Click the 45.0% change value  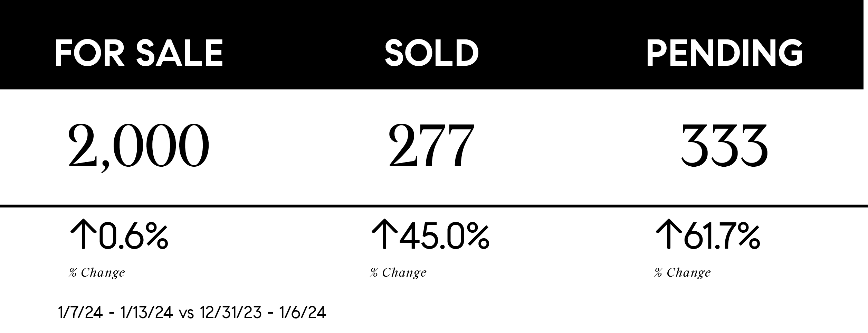[x=444, y=237]
